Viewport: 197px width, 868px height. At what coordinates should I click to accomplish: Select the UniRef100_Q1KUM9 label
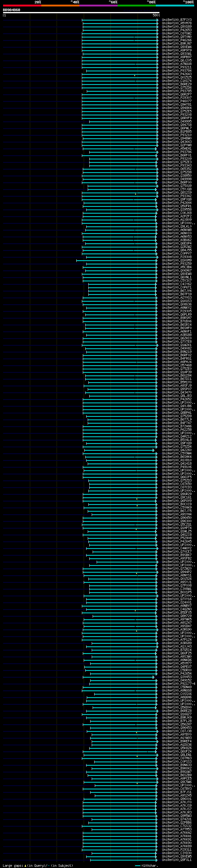[176, 260]
